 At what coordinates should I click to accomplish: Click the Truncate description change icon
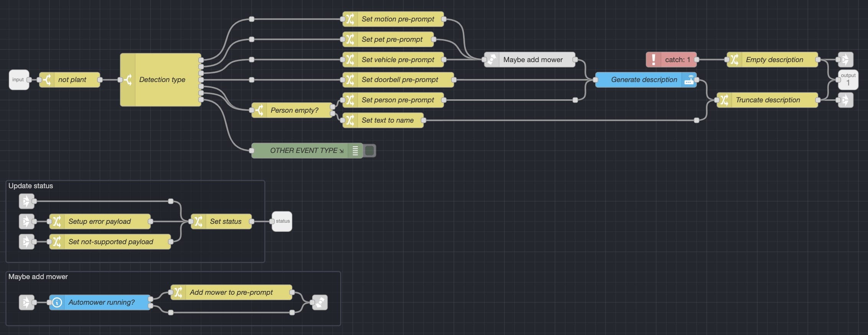[724, 100]
